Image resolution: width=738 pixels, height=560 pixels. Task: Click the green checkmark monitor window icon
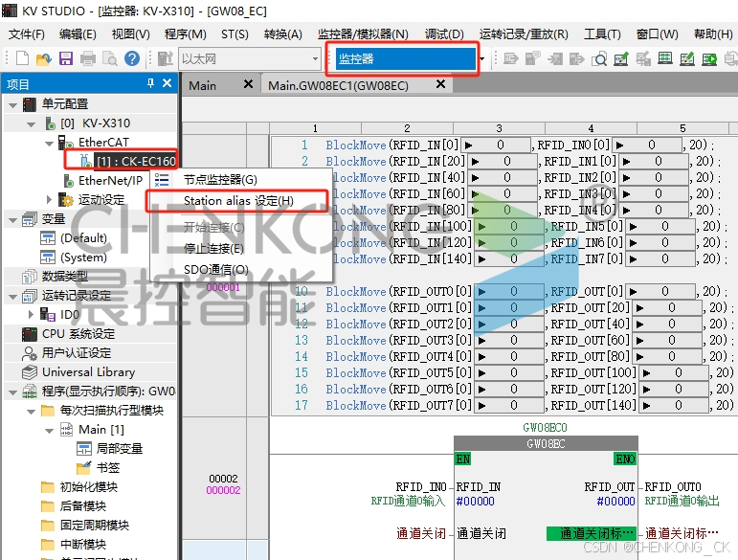(x=621, y=59)
